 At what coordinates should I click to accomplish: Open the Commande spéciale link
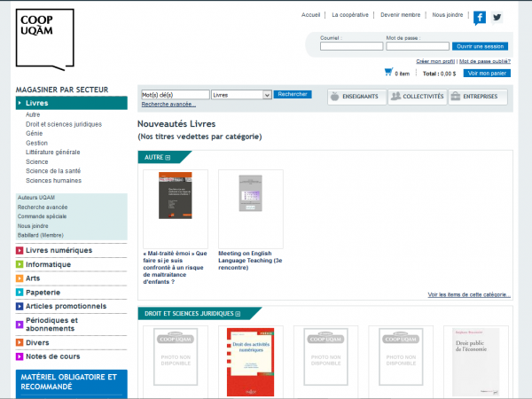pos(42,216)
